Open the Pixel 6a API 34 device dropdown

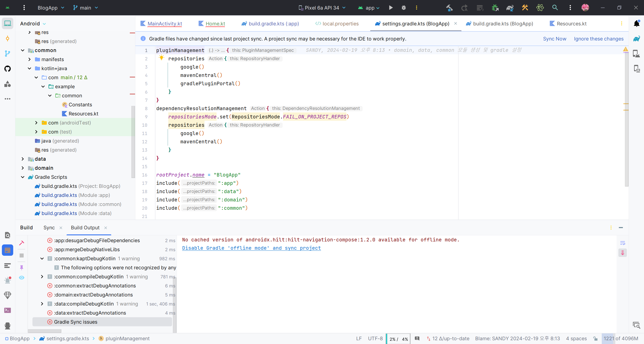[322, 8]
